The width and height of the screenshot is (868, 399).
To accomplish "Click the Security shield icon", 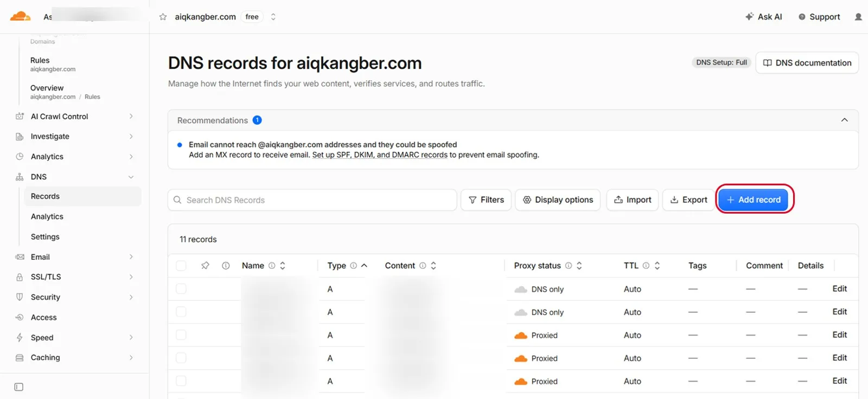I will coord(20,297).
